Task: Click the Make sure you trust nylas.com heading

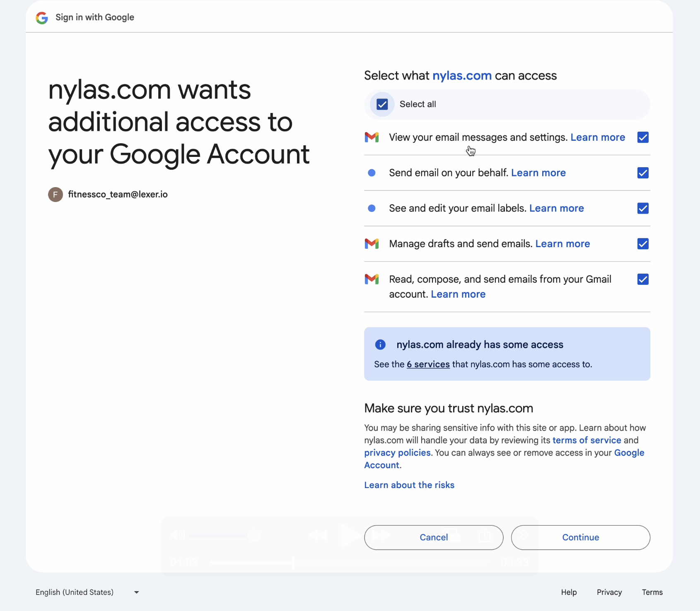Action: click(449, 409)
